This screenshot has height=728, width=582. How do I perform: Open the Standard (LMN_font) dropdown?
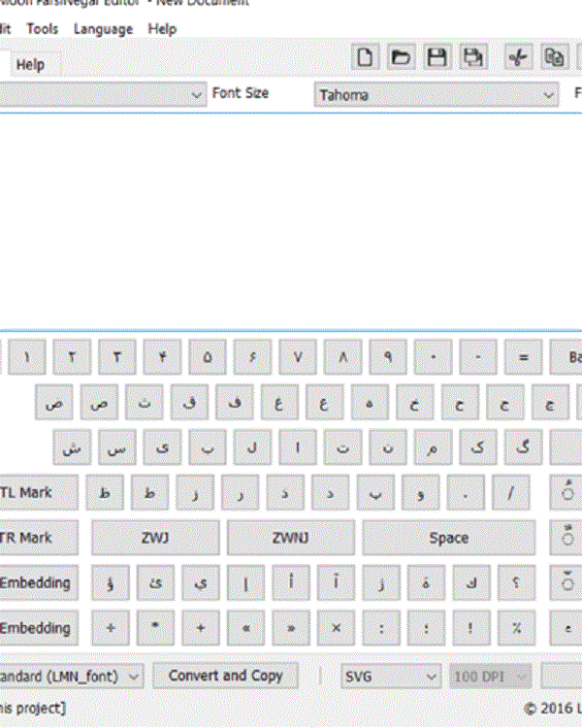(70, 676)
